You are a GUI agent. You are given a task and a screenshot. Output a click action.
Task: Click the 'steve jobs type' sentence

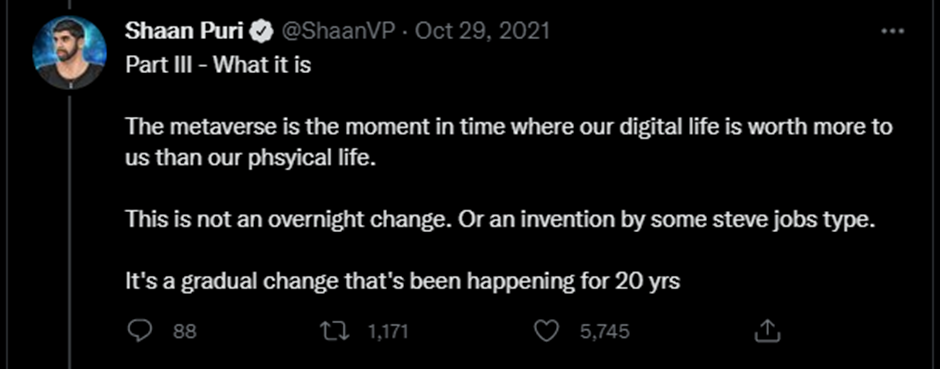point(664,220)
